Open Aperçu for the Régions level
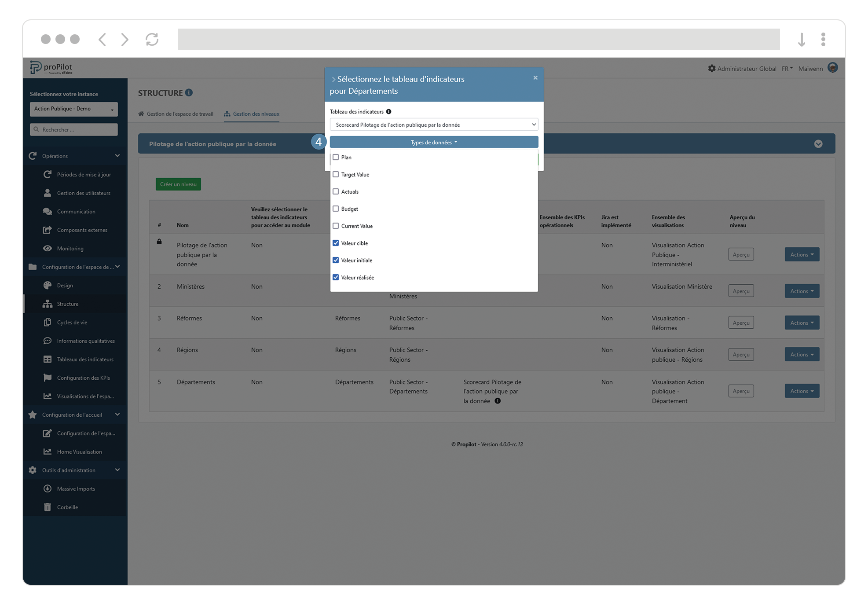Screen dimensions: 868x609 pyautogui.click(x=741, y=354)
